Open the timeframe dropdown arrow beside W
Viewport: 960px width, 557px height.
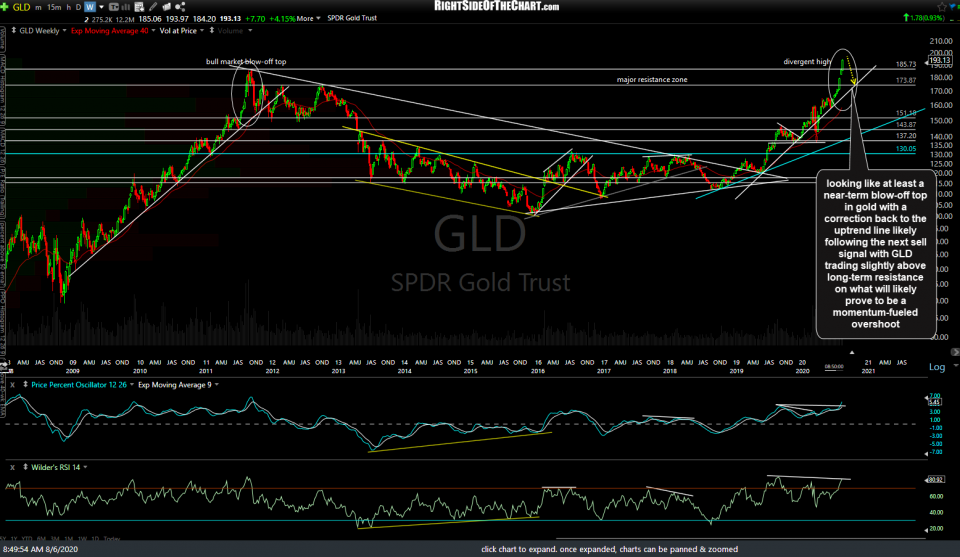[102, 7]
